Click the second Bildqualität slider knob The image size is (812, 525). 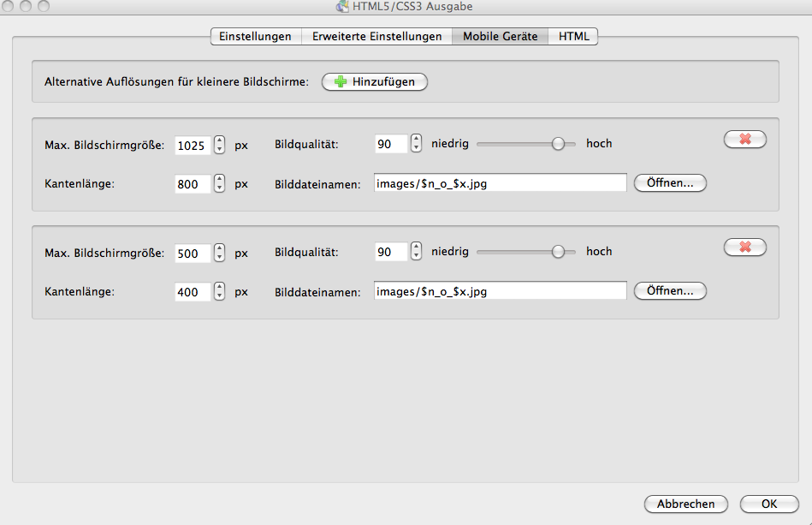coord(558,252)
